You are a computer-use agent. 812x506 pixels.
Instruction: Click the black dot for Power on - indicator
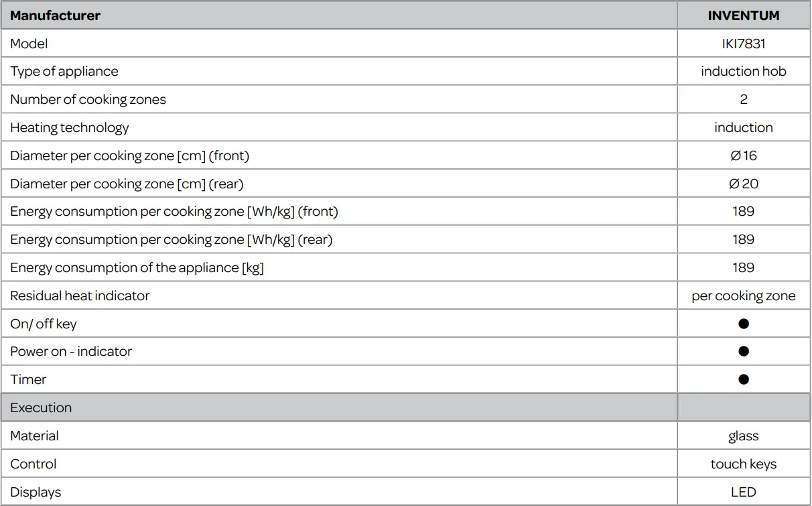click(743, 351)
